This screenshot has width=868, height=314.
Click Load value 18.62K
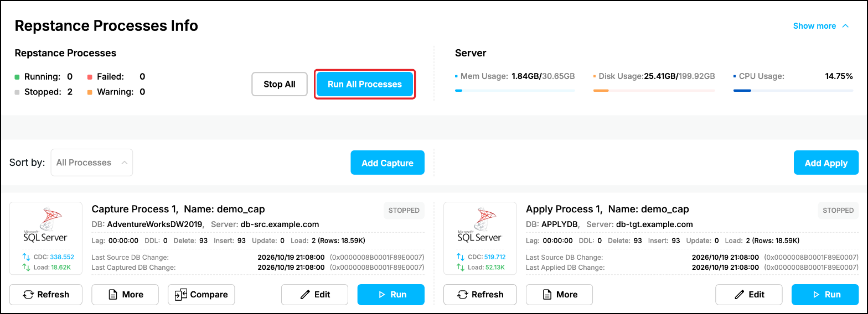point(61,267)
